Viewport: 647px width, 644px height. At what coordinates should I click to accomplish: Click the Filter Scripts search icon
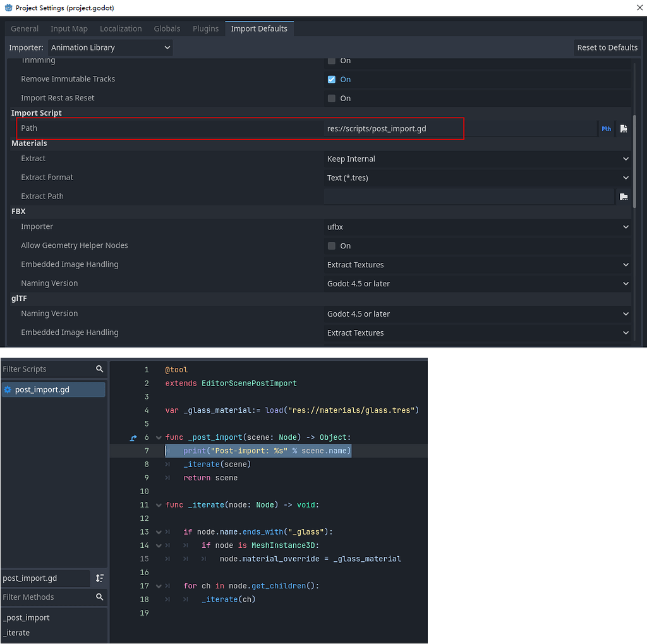click(99, 369)
